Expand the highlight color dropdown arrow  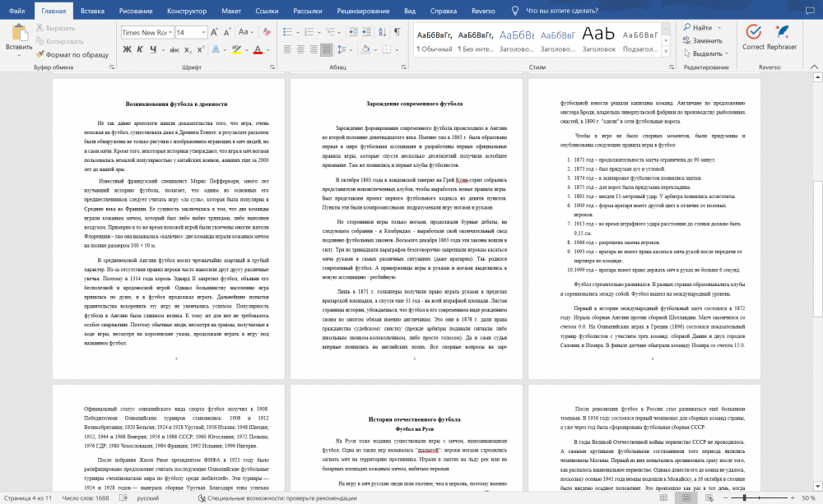coord(246,50)
